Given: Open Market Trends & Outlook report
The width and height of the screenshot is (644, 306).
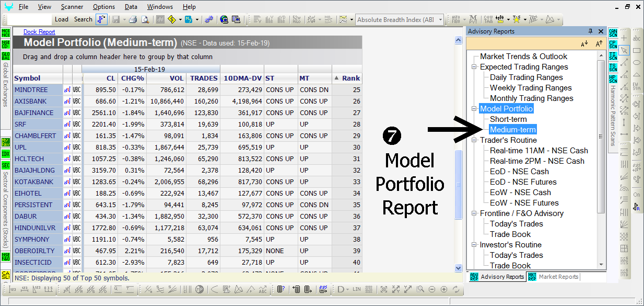Looking at the screenshot, I should (523, 56).
